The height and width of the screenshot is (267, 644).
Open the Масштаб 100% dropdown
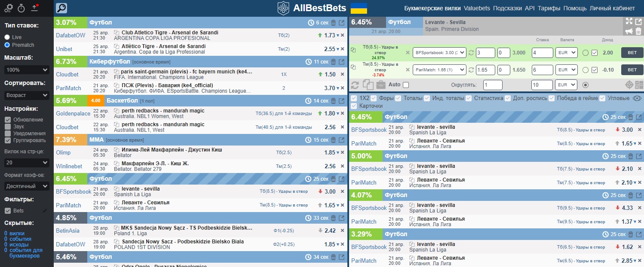(27, 70)
